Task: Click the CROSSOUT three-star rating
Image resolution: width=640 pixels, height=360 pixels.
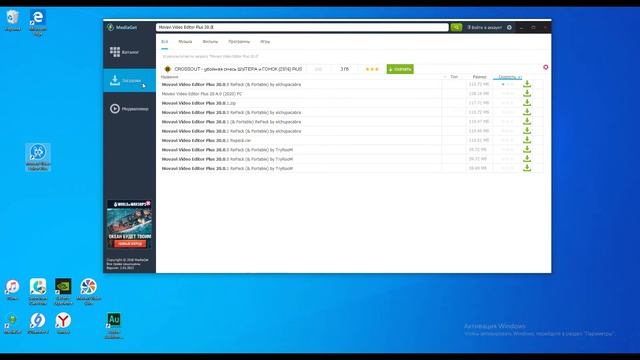Action: (372, 69)
